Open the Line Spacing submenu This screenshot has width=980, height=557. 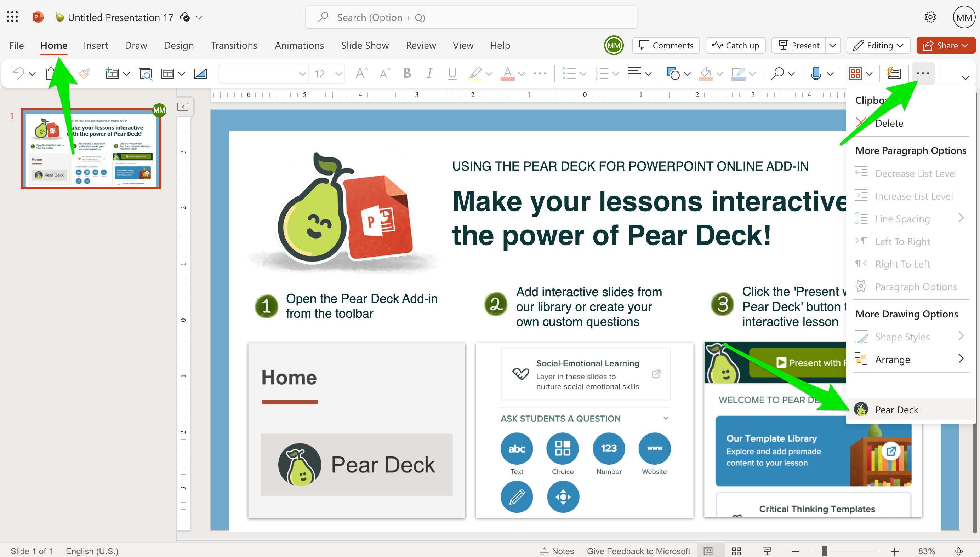pos(903,218)
